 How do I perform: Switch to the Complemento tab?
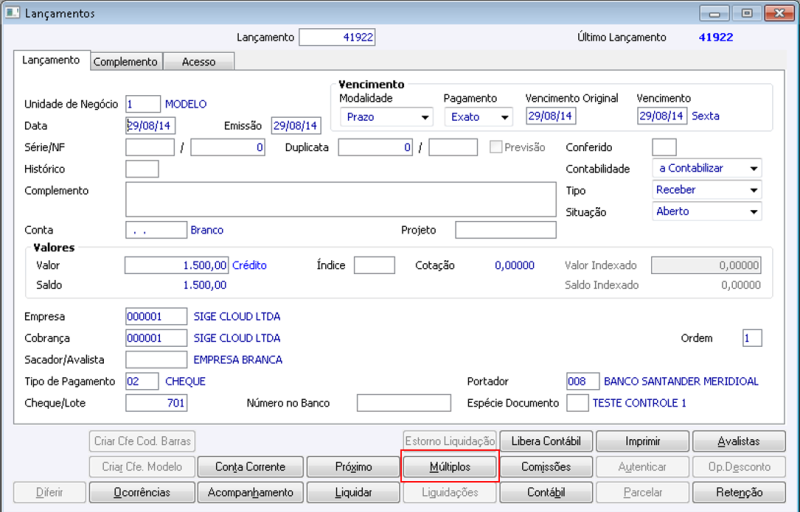[126, 62]
